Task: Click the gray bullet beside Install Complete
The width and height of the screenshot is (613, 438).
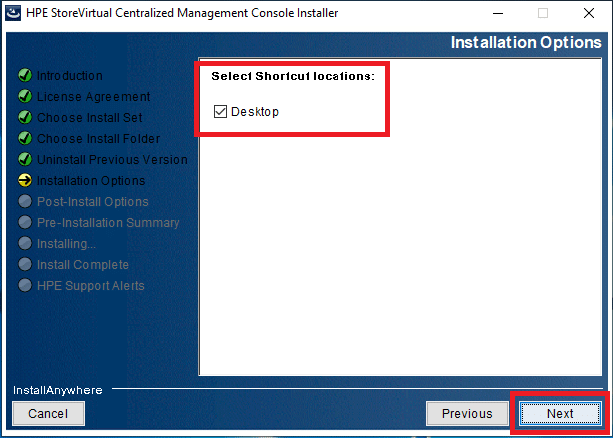Action: (25, 265)
